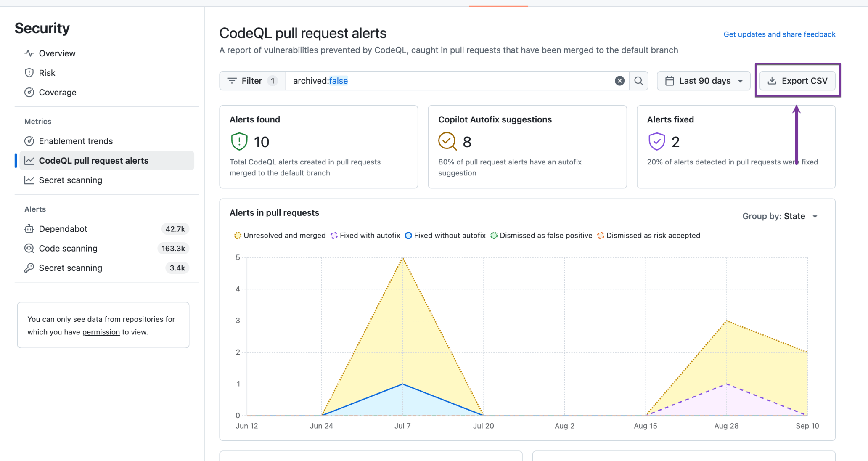Click the Code scanning sidebar icon
The width and height of the screenshot is (868, 461).
pyautogui.click(x=29, y=248)
